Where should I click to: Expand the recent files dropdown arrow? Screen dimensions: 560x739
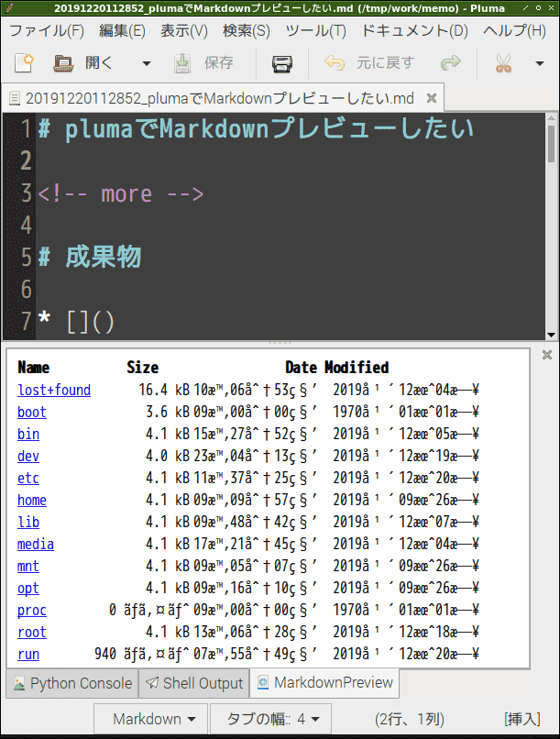click(147, 63)
